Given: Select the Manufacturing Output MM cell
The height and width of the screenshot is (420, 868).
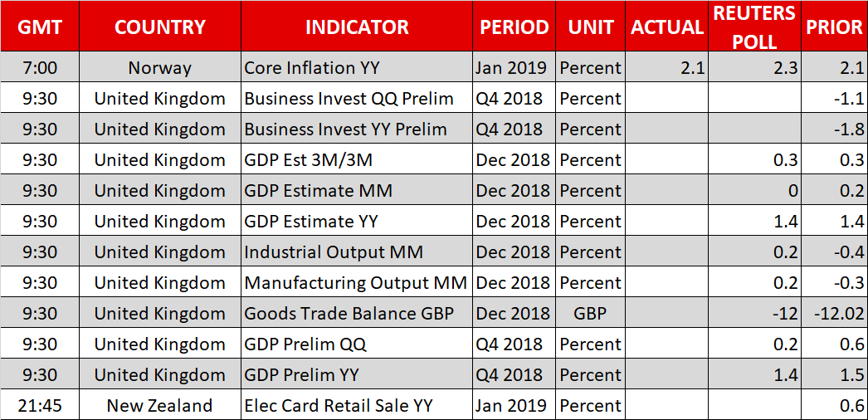Looking at the screenshot, I should tap(357, 283).
